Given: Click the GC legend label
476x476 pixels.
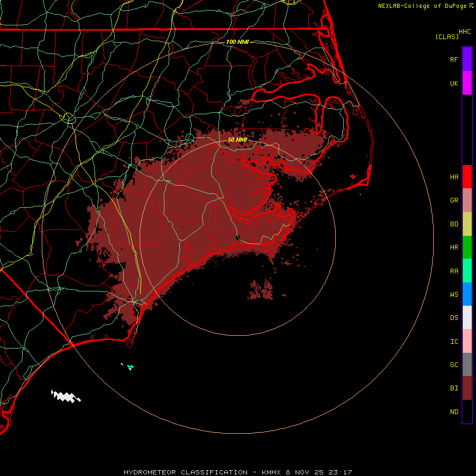Looking at the screenshot, I should coord(454,364).
